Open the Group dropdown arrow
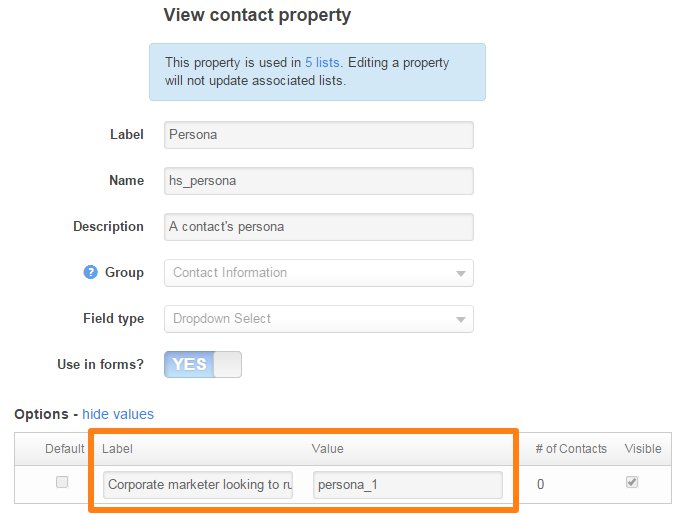Screen dimensions: 689x515 (x=461, y=273)
